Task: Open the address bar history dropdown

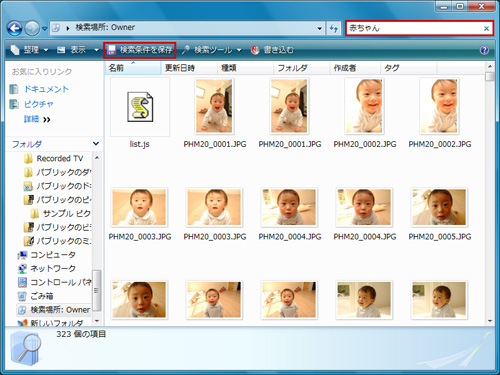Action: click(320, 29)
